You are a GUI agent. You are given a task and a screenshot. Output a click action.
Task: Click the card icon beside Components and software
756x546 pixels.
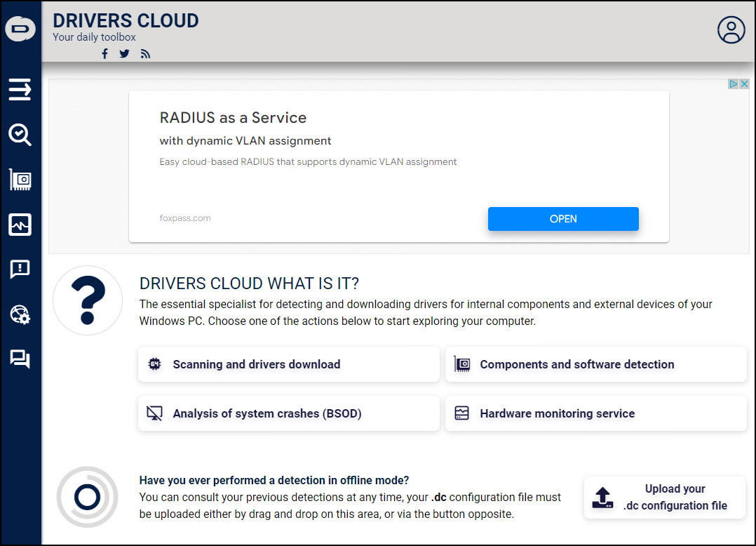(x=462, y=364)
